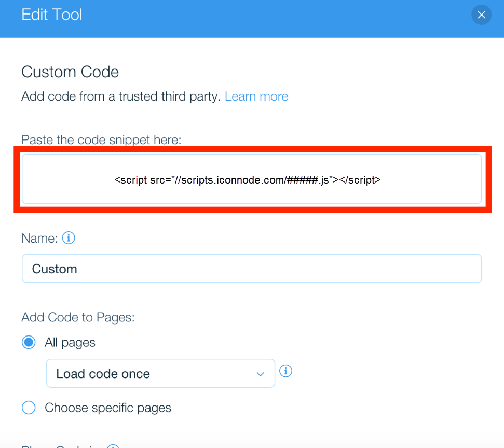Click the Add Code to Pages label
Viewport: 504px width, 448px height.
[x=78, y=317]
